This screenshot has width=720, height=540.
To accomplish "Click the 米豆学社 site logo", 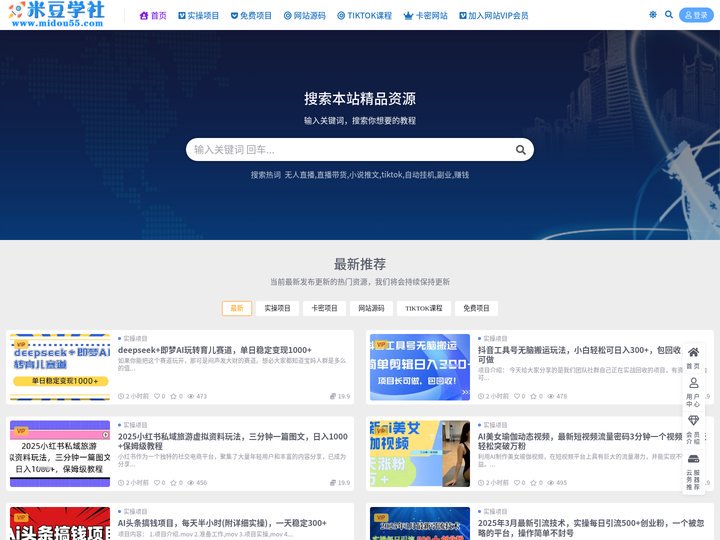I will tap(56, 15).
